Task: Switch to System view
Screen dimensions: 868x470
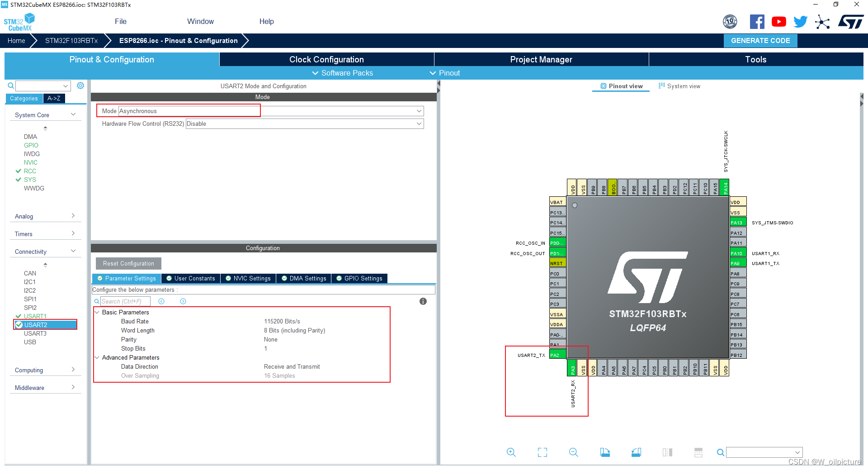Action: pos(679,86)
